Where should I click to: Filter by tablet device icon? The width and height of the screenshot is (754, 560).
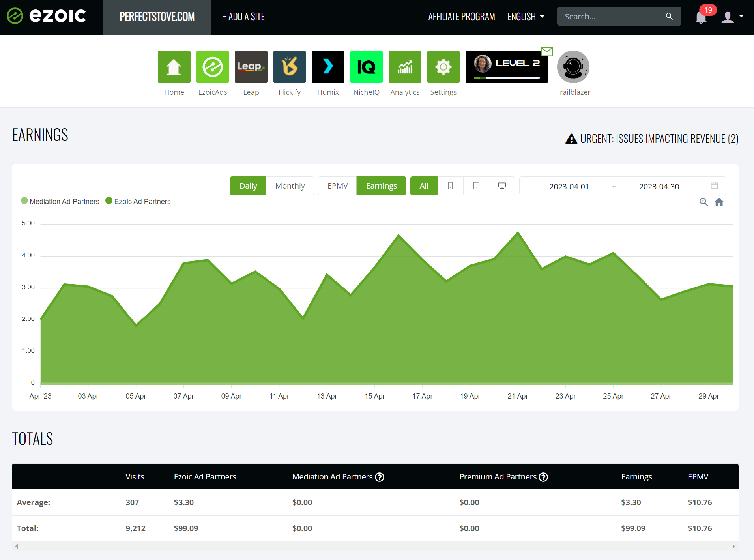(476, 186)
